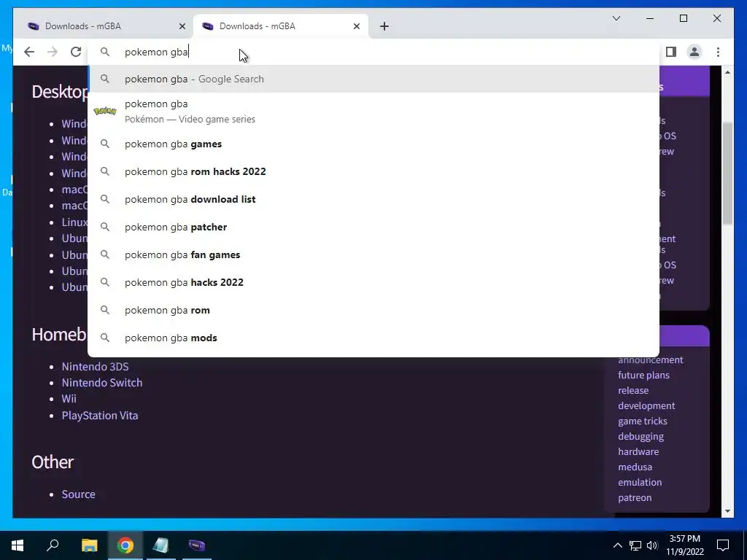The width and height of the screenshot is (747, 560).
Task: Open the taskbar clock showing 3:57 PM
Action: point(684,545)
